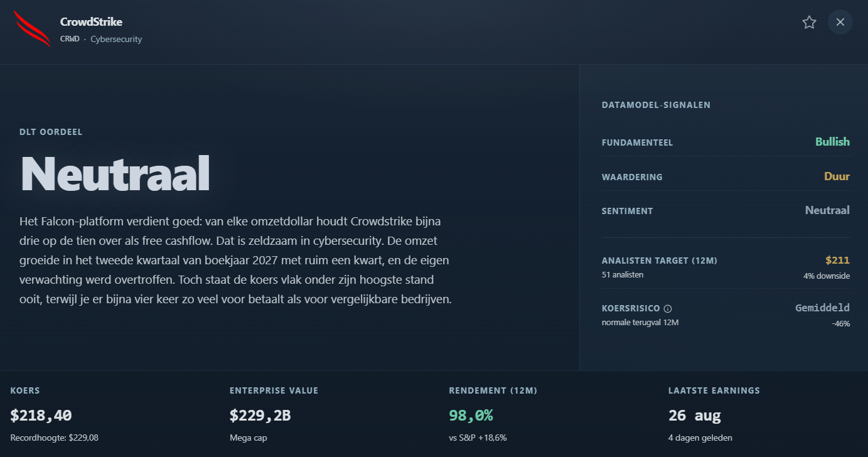This screenshot has width=868, height=457.
Task: Select the Neutraal verdict heading
Action: 115,174
